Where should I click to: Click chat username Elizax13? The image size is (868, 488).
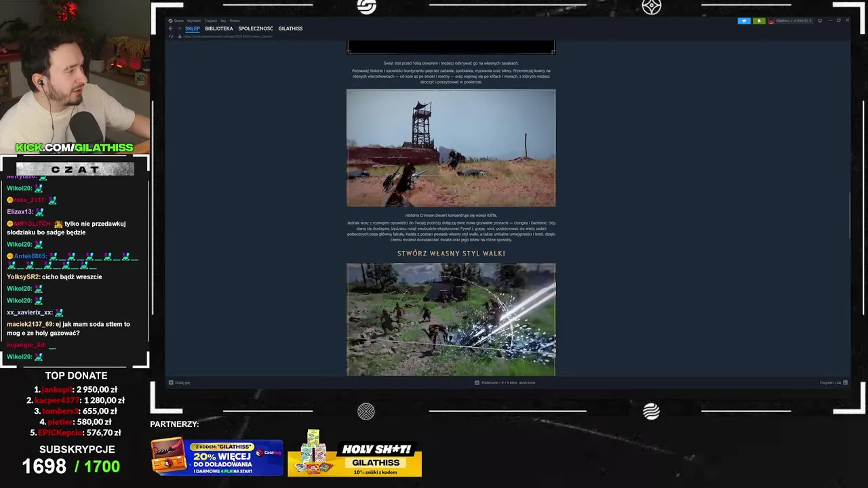(19, 212)
